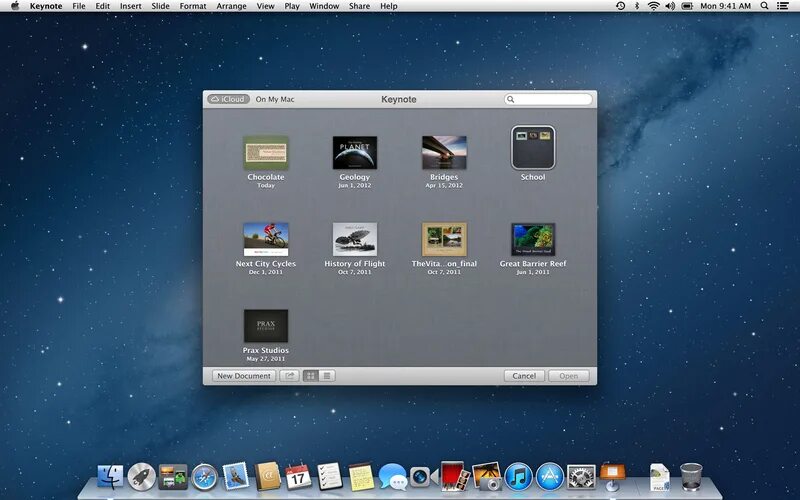Click the Wi-Fi status icon

[654, 6]
